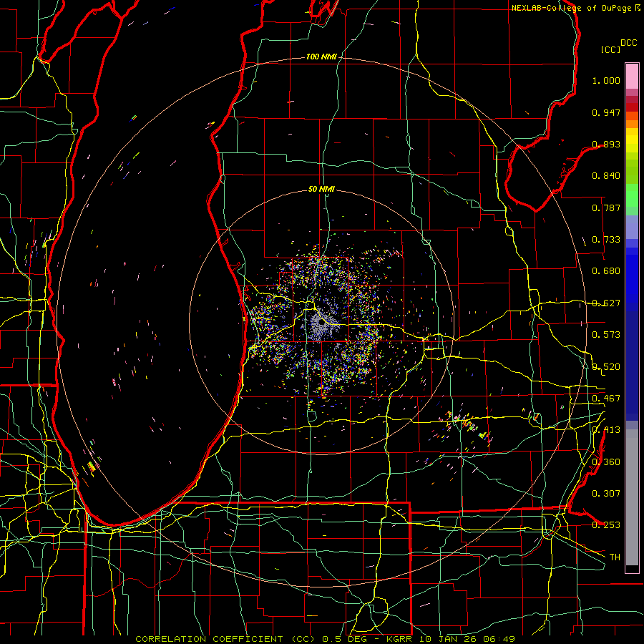Select the 0.787 legend value
Viewport: 644px width, 644px height.
click(x=606, y=208)
